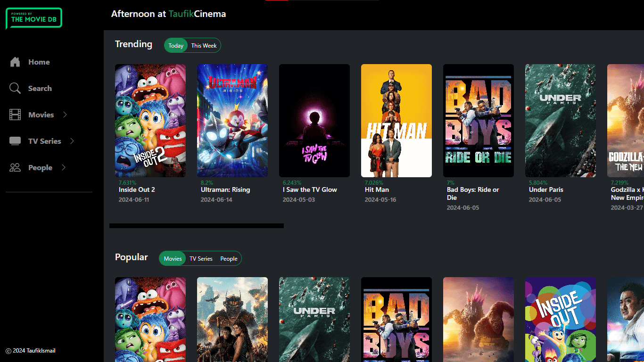This screenshot has width=644, height=362.
Task: Expand the TV Series sidebar submenu
Action: click(x=72, y=141)
